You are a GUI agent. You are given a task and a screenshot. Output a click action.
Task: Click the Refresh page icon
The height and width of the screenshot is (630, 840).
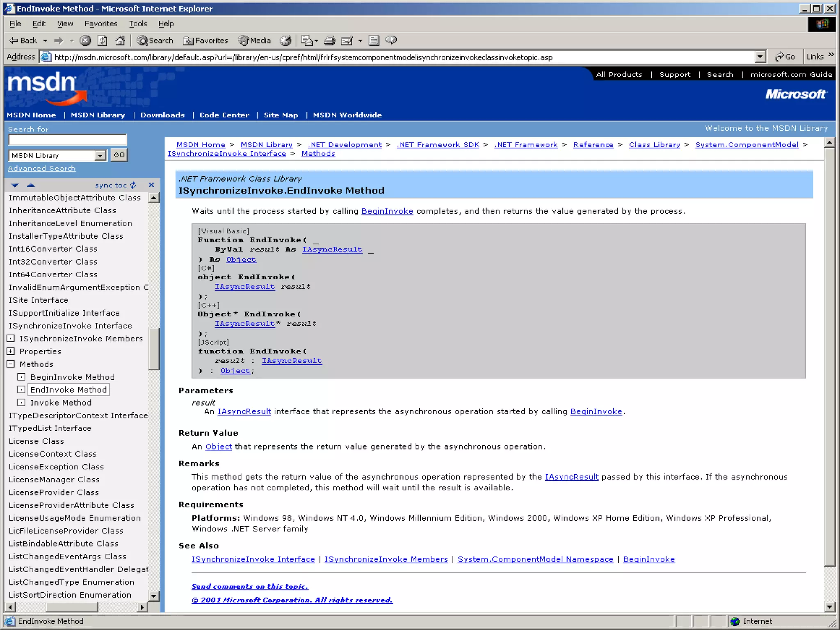click(103, 40)
